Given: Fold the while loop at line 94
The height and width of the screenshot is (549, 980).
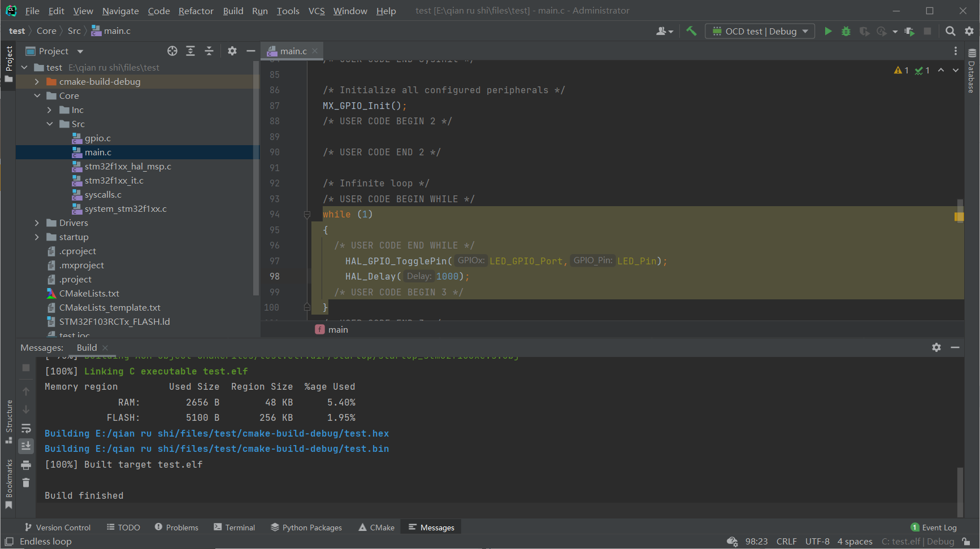Looking at the screenshot, I should pyautogui.click(x=307, y=215).
